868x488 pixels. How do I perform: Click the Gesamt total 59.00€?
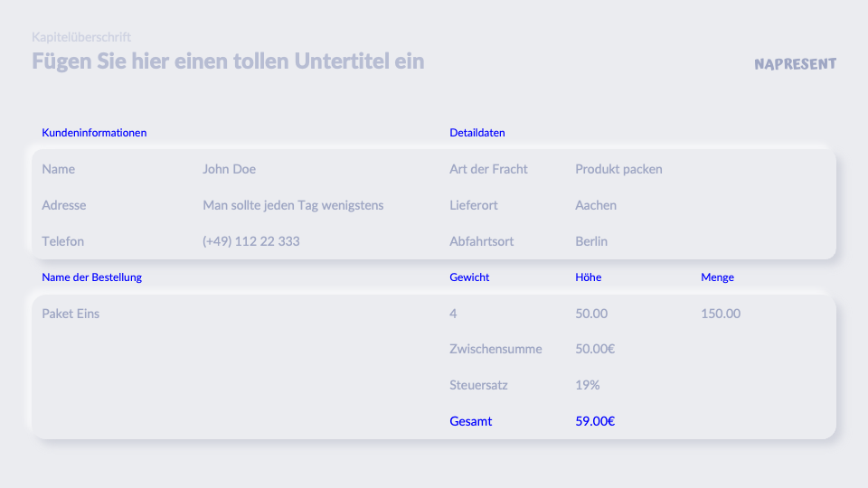pyautogui.click(x=595, y=421)
